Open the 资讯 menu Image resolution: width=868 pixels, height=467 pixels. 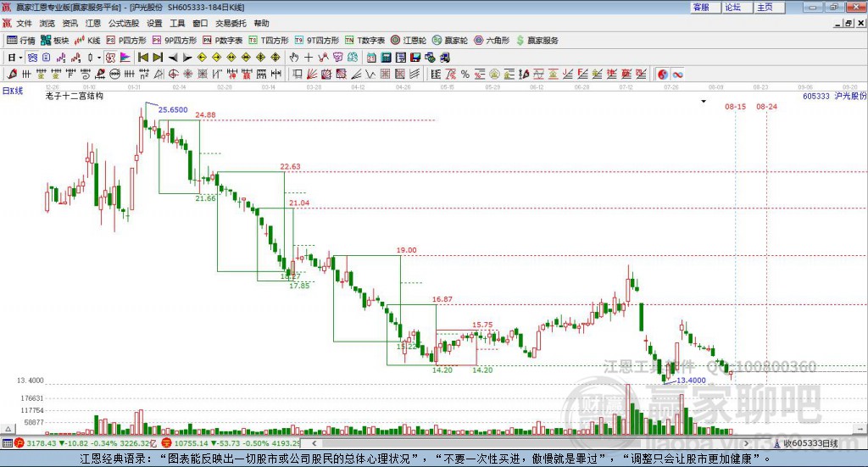[70, 23]
